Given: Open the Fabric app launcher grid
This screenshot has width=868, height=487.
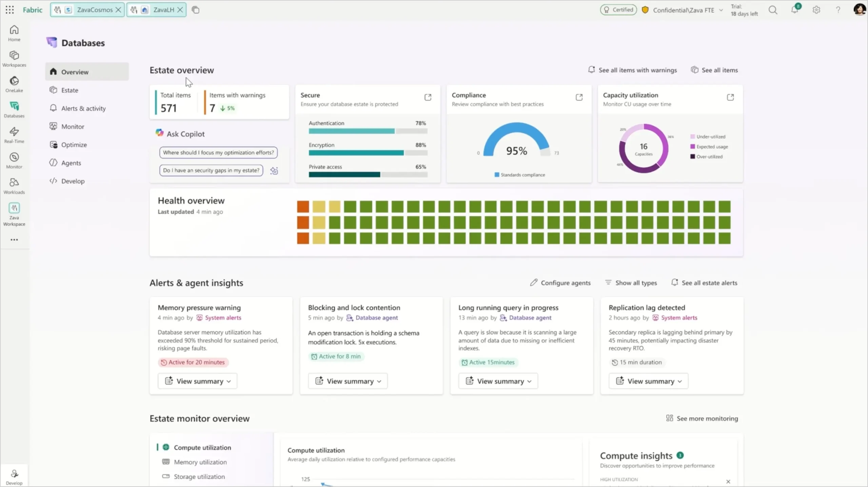Looking at the screenshot, I should click(9, 9).
